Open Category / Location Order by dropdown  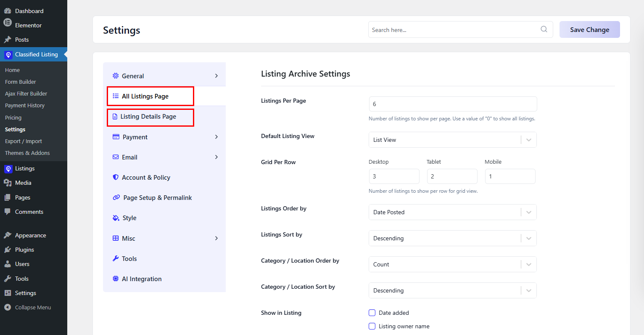coord(453,264)
